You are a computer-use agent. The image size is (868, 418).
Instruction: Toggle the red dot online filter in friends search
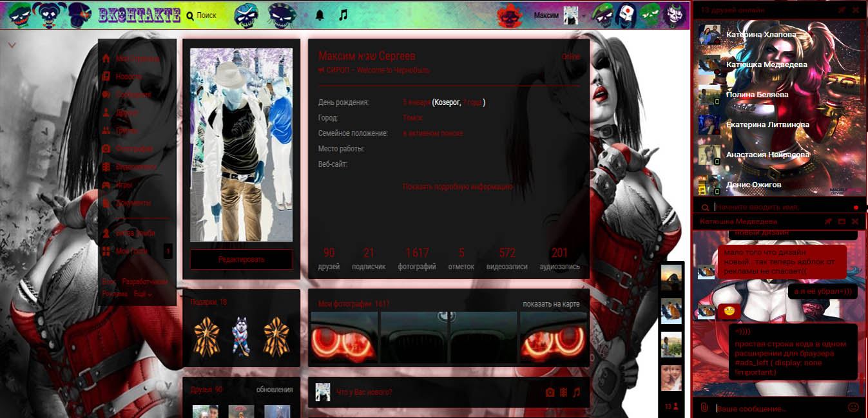pyautogui.click(x=856, y=207)
